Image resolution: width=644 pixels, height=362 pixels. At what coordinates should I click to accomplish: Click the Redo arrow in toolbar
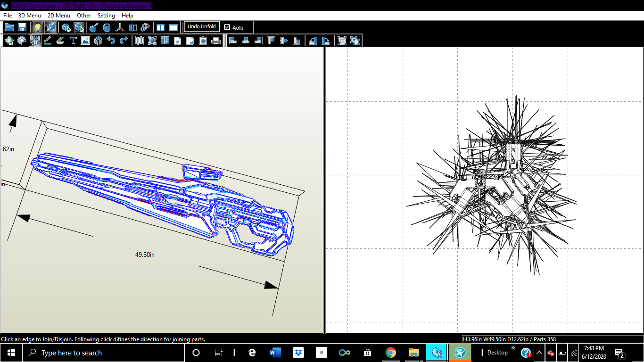[x=124, y=41]
